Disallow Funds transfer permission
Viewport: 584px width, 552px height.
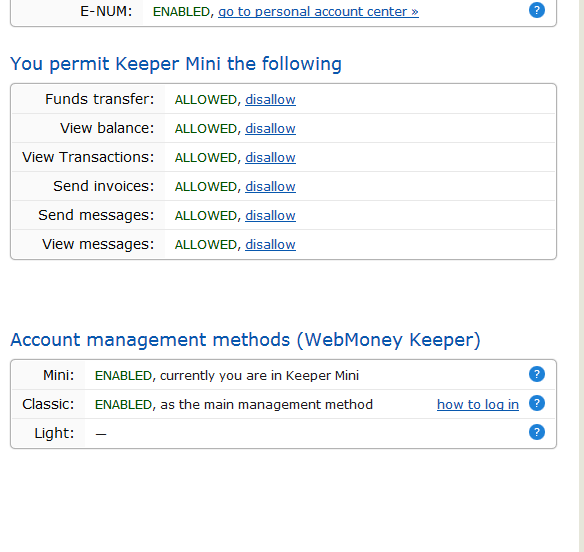pos(270,99)
